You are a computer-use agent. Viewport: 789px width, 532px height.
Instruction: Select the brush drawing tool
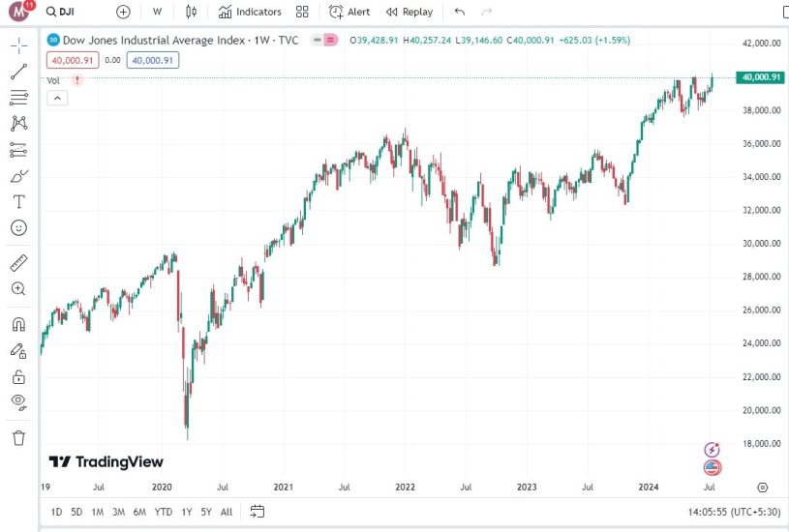[x=18, y=175]
